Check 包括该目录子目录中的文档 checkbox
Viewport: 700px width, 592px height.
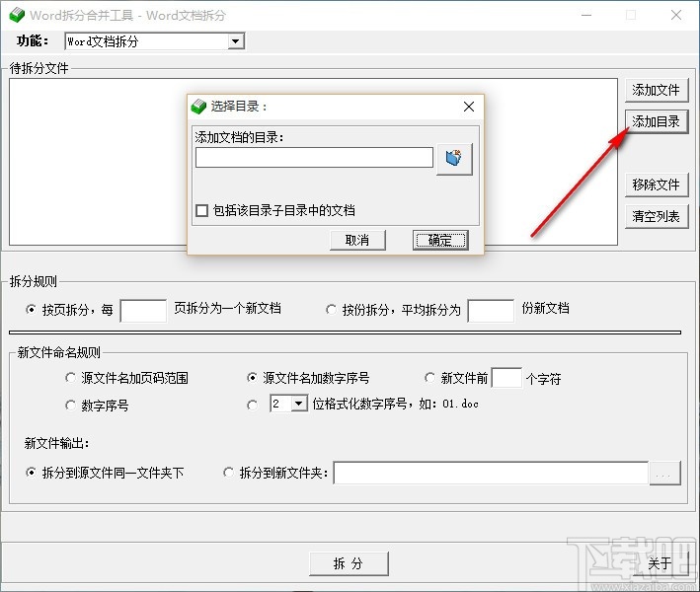point(201,210)
